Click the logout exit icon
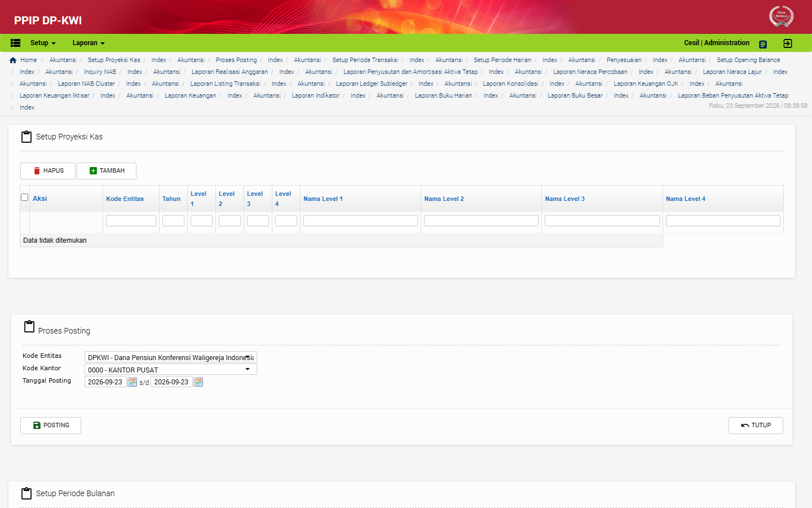This screenshot has height=508, width=812. (x=788, y=43)
